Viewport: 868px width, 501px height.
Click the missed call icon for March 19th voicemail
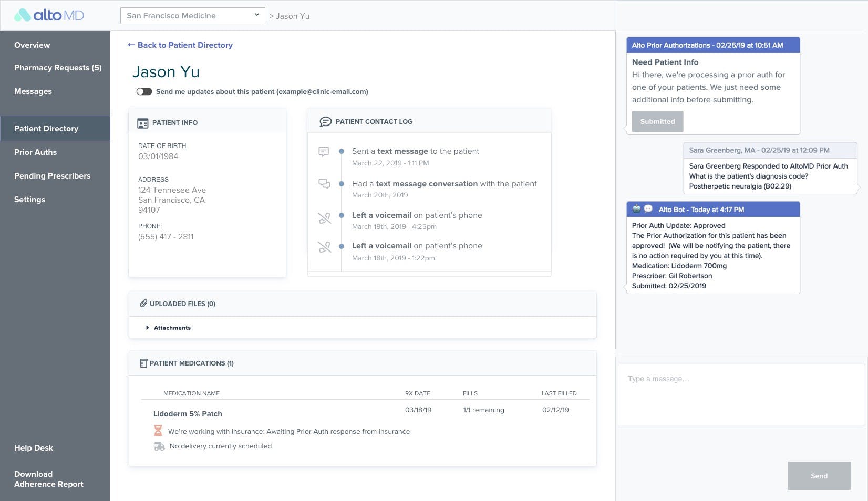pyautogui.click(x=325, y=218)
